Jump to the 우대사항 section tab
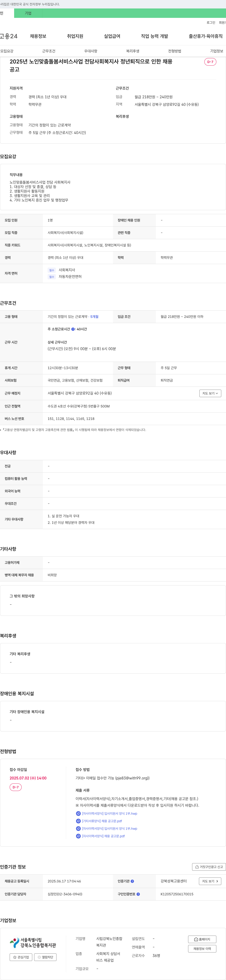The width and height of the screenshot is (226, 980). click(91, 51)
